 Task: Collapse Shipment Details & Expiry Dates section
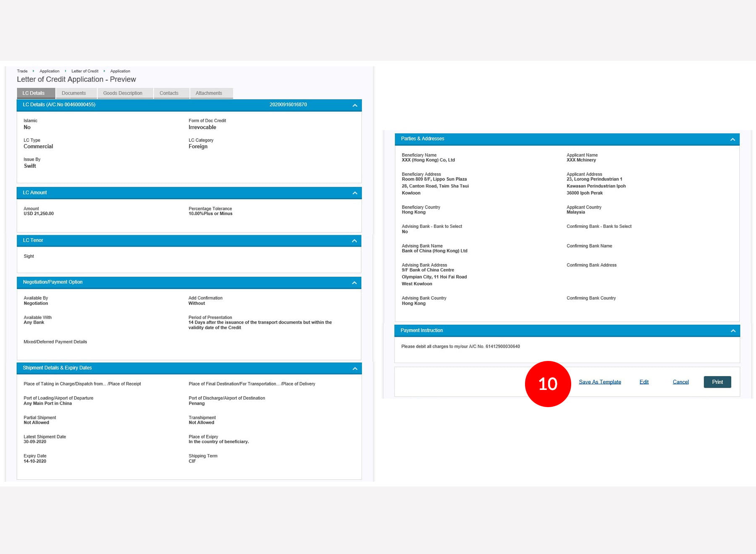coord(355,368)
